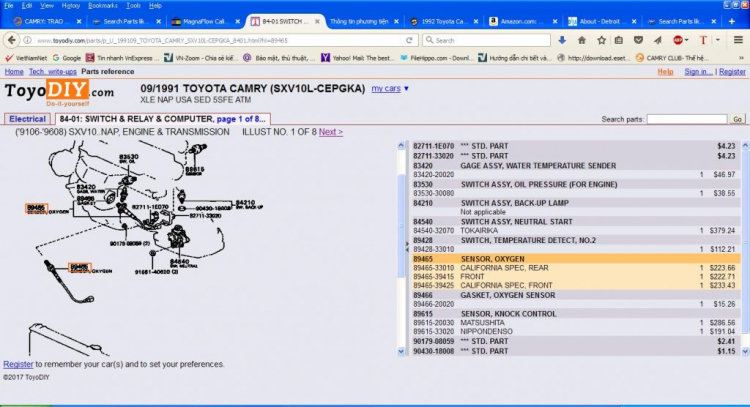Open the Edit menu
Screen dimensions: 750x407
tap(27, 6)
